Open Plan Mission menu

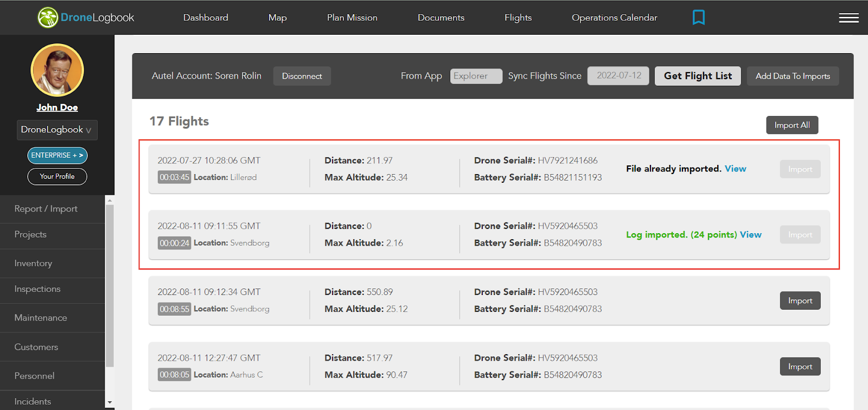pos(352,17)
